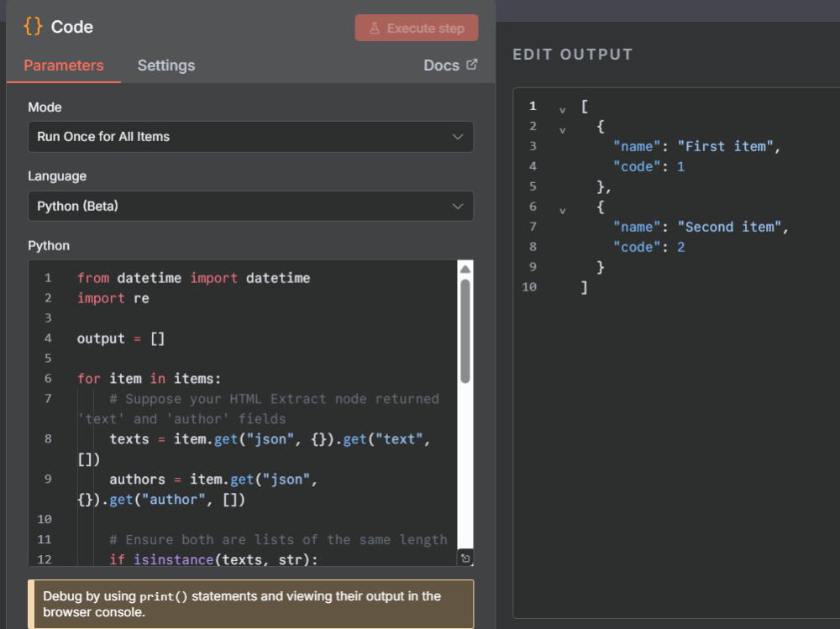
Task: Click the 'Ensure both are lists' comment line
Action: pos(278,539)
